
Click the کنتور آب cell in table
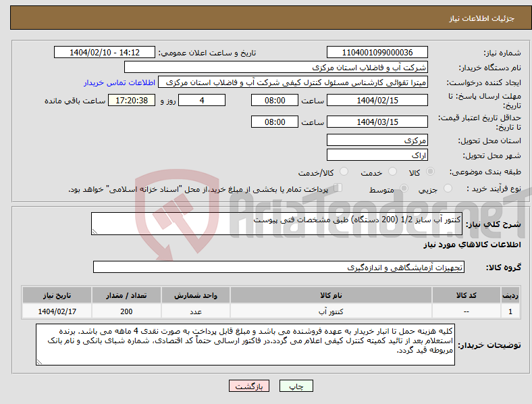pos(331,311)
